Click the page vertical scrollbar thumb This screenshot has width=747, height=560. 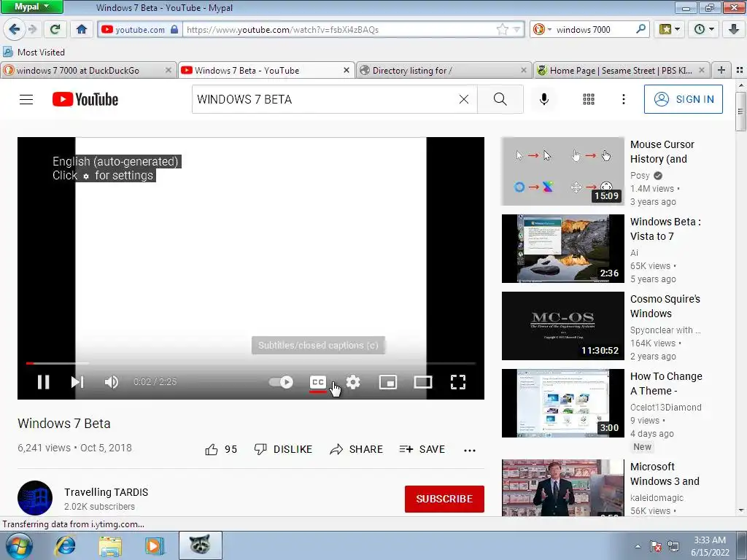pyautogui.click(x=740, y=112)
